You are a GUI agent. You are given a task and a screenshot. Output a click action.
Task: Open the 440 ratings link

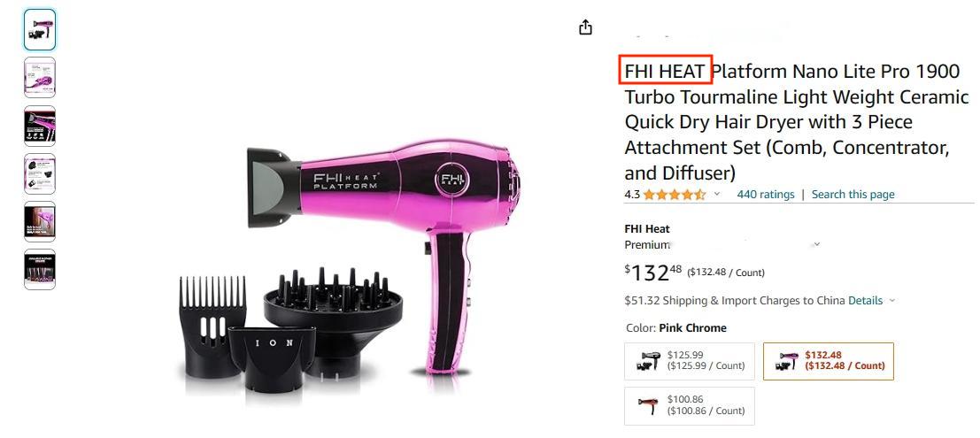click(766, 195)
